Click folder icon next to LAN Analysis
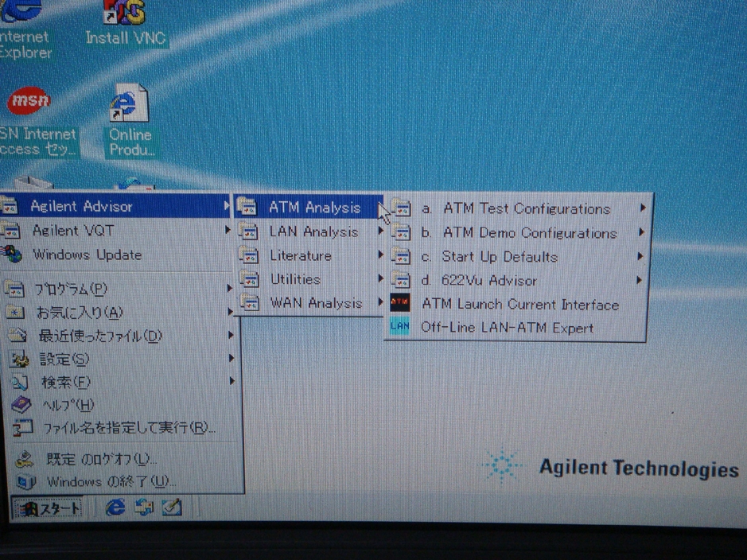Screen dimensions: 747x560 (x=247, y=231)
